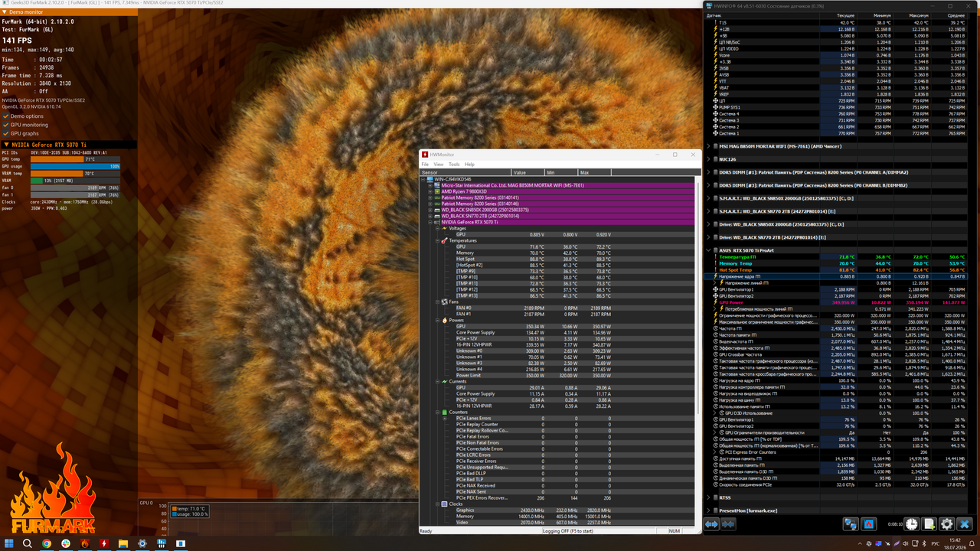Open HWMonitor Tools menu
The width and height of the screenshot is (980, 551).
coord(454,164)
